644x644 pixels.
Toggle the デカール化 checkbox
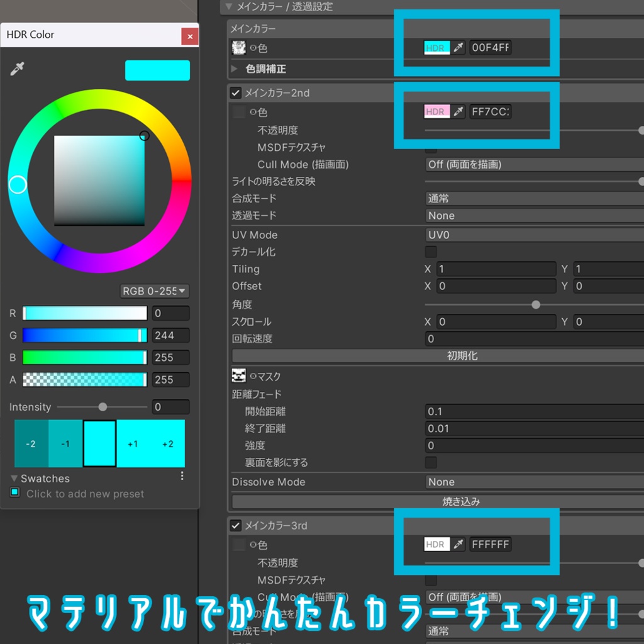431,252
